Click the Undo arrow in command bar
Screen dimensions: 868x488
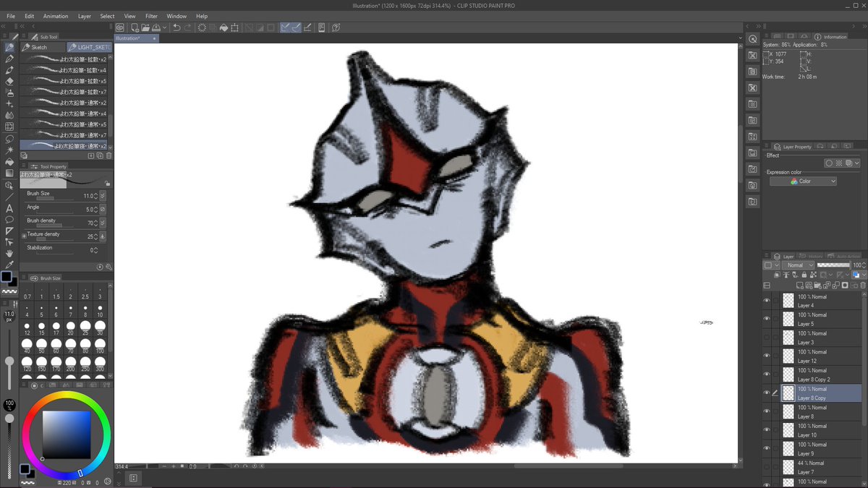[176, 27]
